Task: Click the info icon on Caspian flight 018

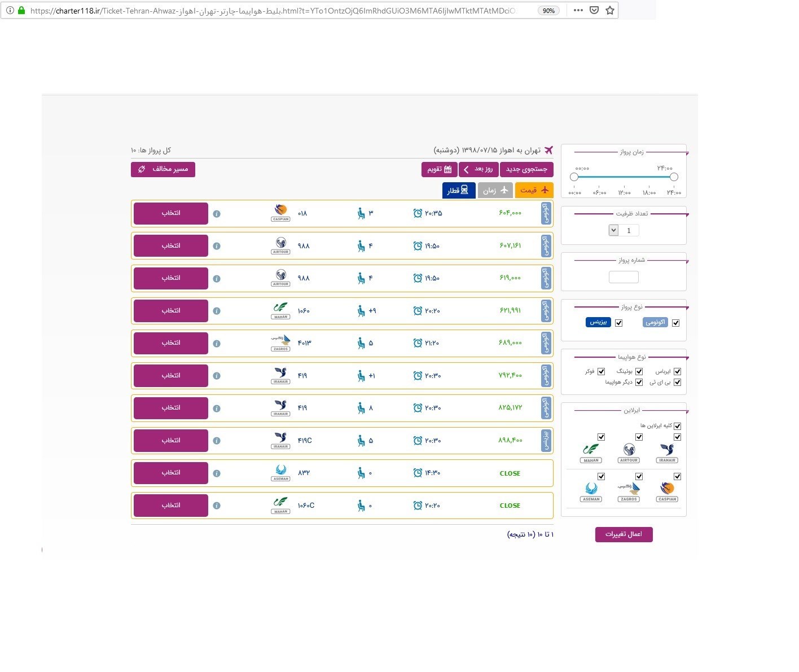Action: coord(217,214)
